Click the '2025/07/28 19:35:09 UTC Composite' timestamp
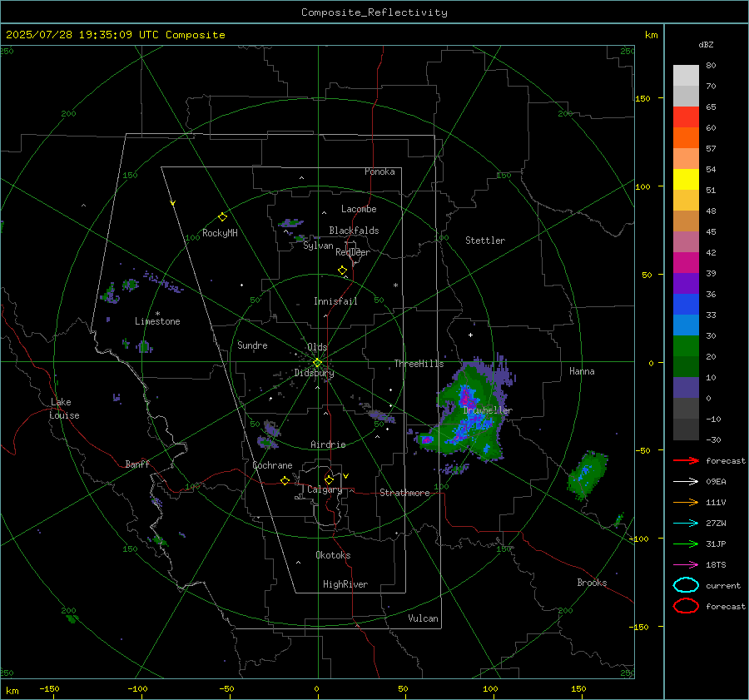Viewport: 749px width, 700px height. (115, 35)
